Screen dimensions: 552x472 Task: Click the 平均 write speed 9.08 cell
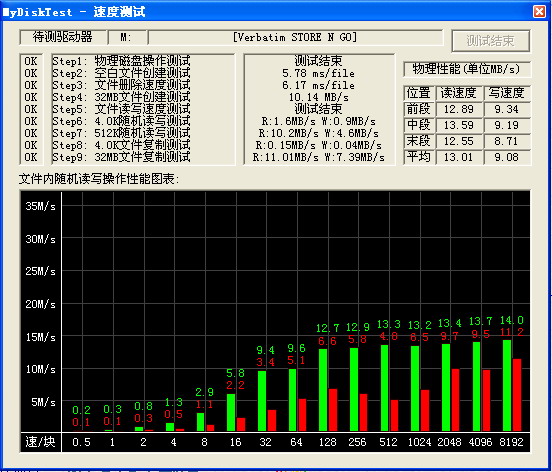tap(507, 157)
